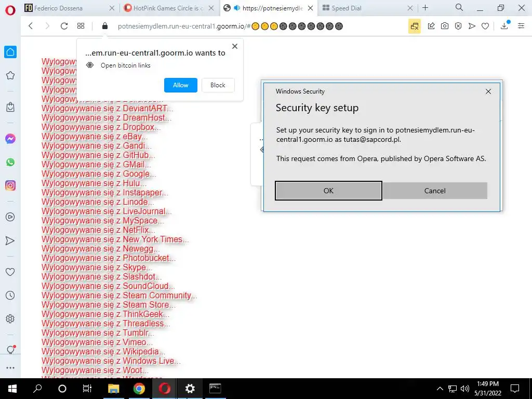Screen dimensions: 532x399
Task: Open the Player sidebar icon
Action: coord(10,217)
